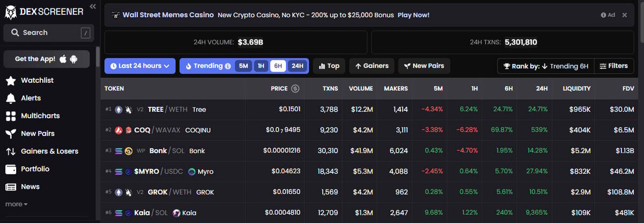
Task: Click the 24H volume $3.69B stat
Action: point(236,42)
